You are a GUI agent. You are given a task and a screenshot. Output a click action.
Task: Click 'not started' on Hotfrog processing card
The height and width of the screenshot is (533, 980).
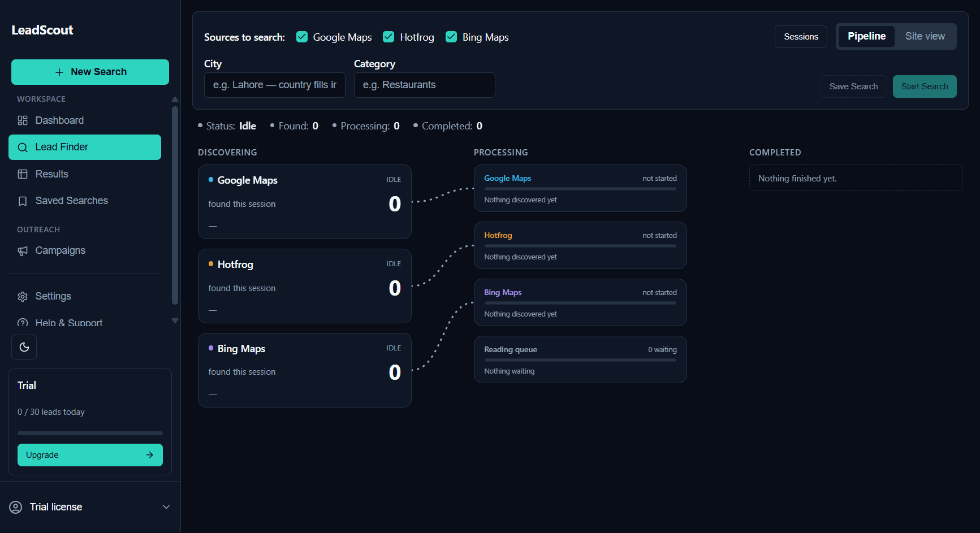[x=659, y=236]
